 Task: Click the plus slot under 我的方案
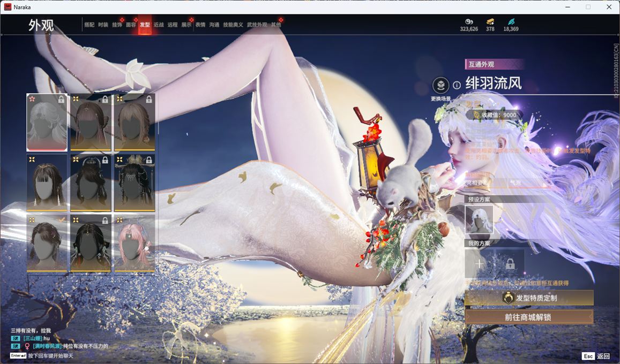(479, 263)
